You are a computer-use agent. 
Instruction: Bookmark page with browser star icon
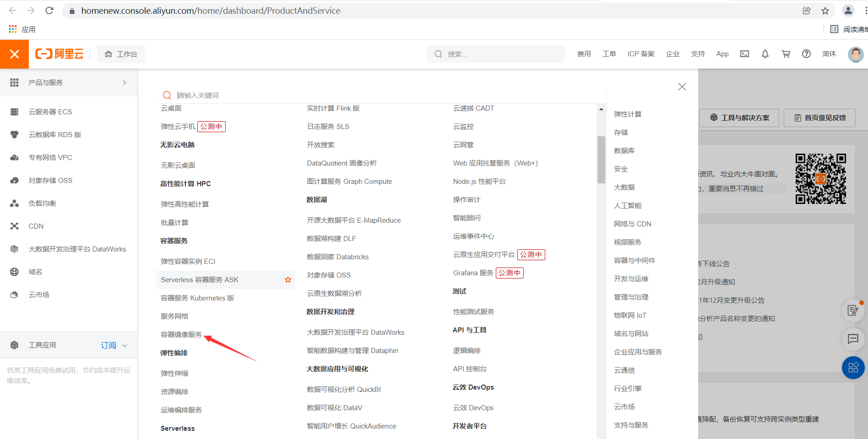[x=825, y=11]
